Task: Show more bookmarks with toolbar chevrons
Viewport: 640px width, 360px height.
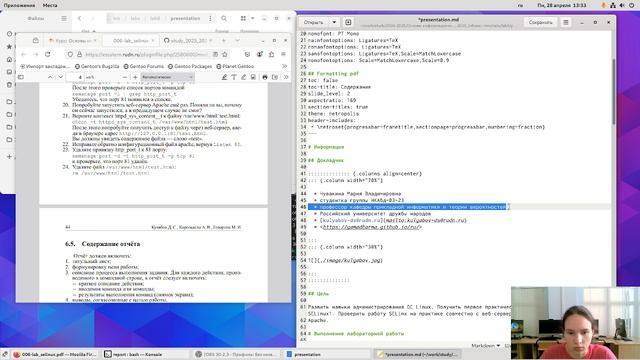Action: point(284,66)
